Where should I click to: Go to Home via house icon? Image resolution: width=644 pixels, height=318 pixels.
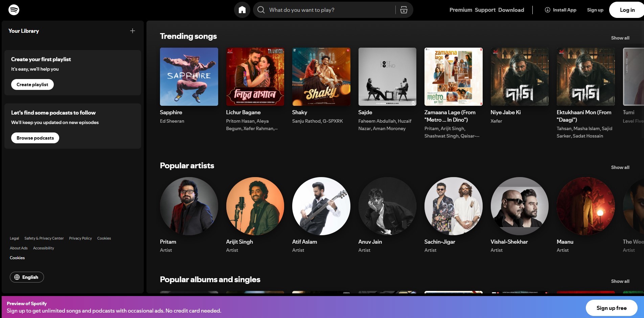242,10
